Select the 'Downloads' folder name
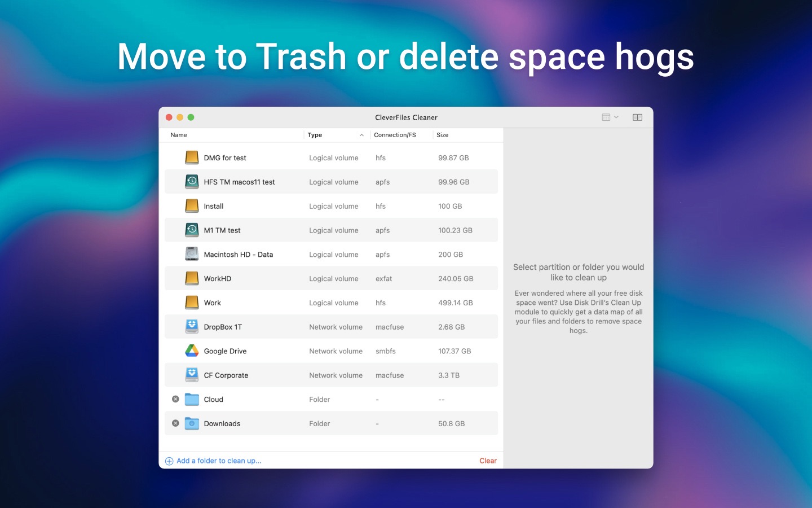The width and height of the screenshot is (812, 508). point(222,423)
